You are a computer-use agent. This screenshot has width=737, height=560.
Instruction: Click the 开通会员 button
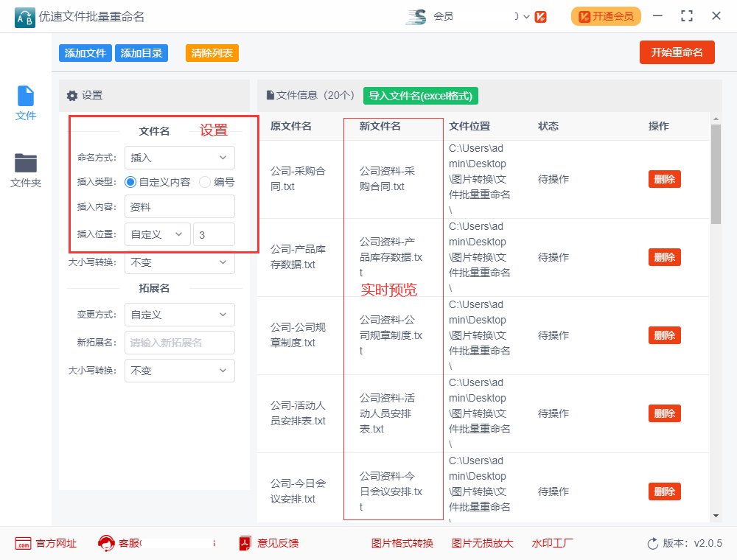(x=606, y=16)
